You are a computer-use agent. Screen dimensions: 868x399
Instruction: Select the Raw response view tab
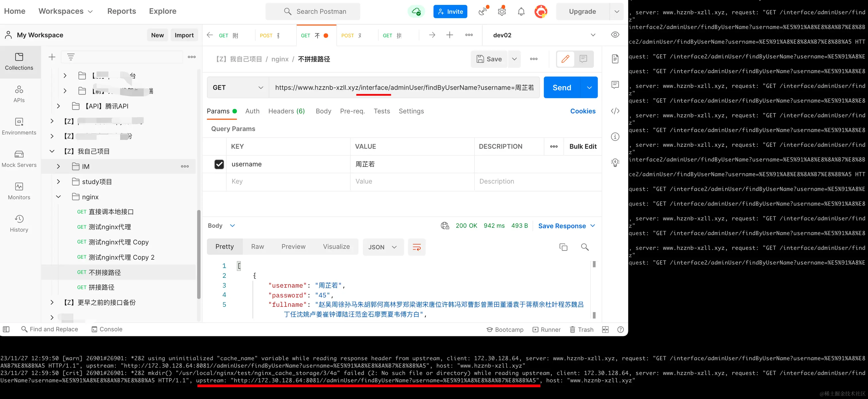click(257, 246)
